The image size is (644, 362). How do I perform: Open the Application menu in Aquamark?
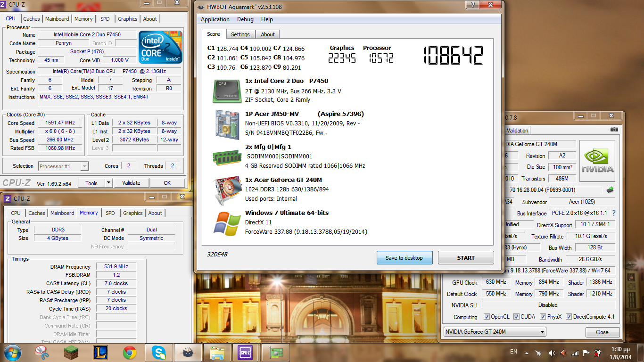pos(215,19)
